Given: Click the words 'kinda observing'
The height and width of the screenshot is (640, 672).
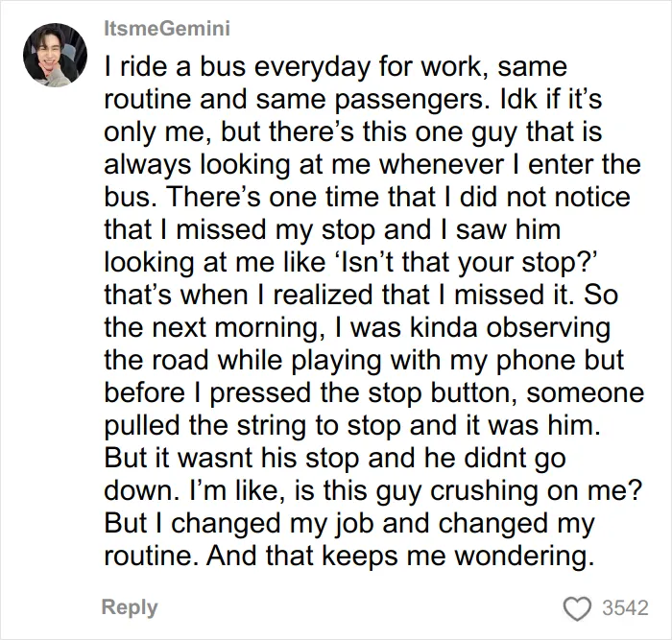Looking at the screenshot, I should click(510, 328).
